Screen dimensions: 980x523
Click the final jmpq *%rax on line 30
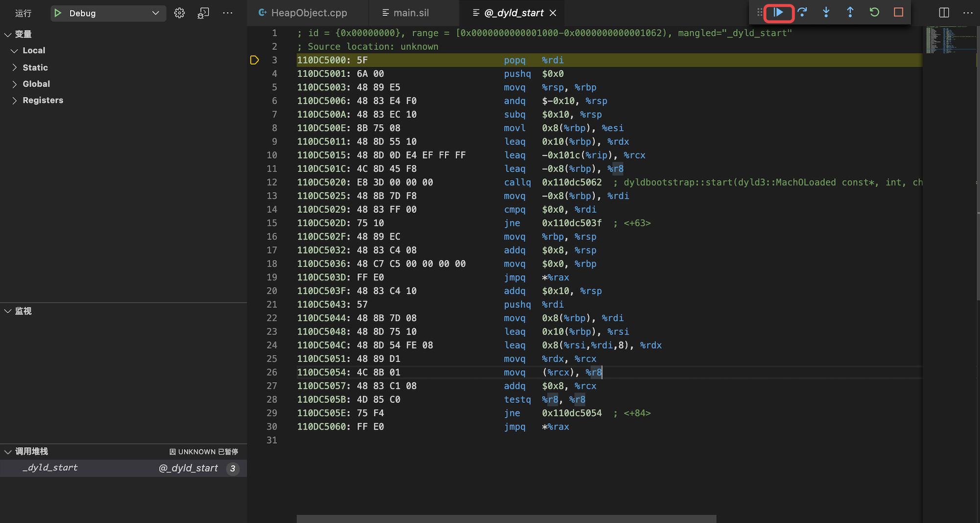pyautogui.click(x=537, y=427)
